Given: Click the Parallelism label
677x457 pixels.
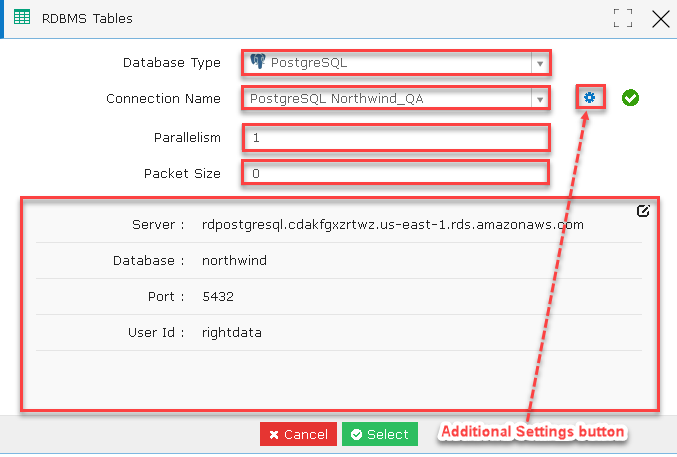Looking at the screenshot, I should [x=187, y=138].
